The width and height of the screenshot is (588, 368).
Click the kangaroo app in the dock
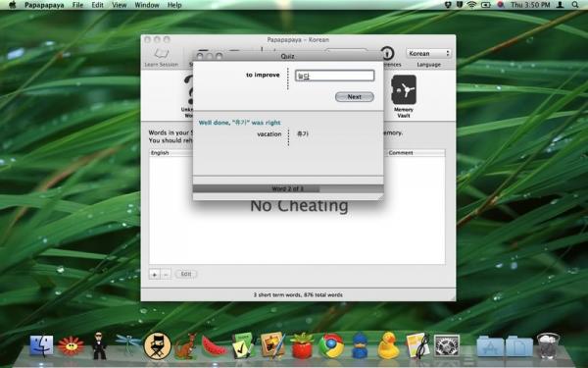coord(185,345)
